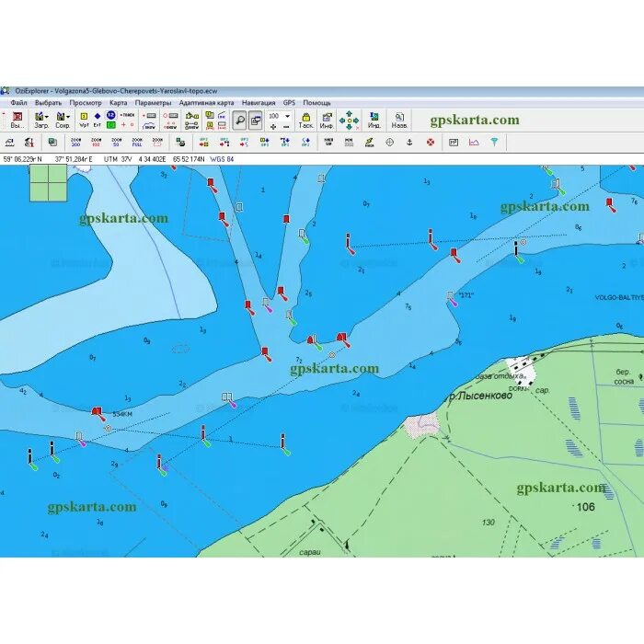Image resolution: width=644 pixels, height=644 pixels.
Task: Click the ZOOM 200 toolbar button
Action: pos(75,142)
